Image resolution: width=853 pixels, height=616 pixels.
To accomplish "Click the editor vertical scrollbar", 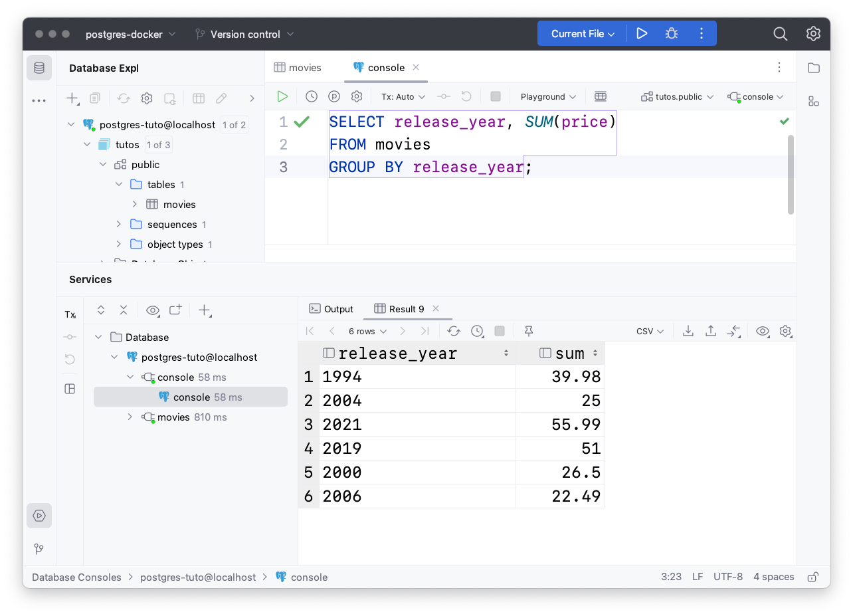I will point(791,174).
